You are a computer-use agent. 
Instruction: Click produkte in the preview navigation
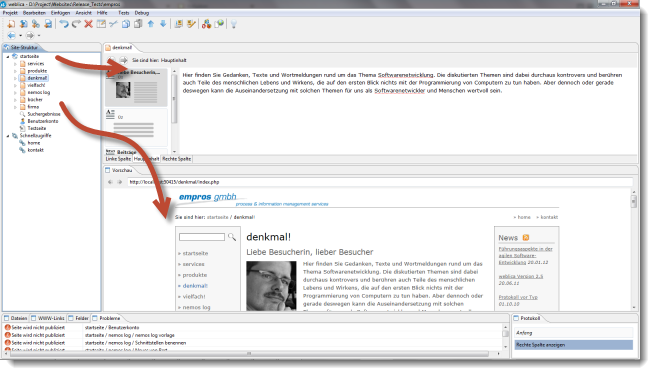(x=195, y=275)
